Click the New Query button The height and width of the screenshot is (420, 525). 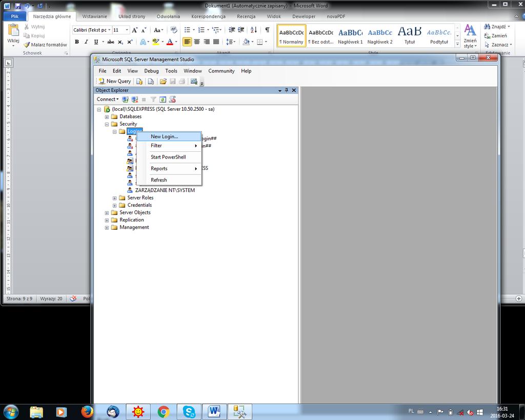click(x=115, y=81)
